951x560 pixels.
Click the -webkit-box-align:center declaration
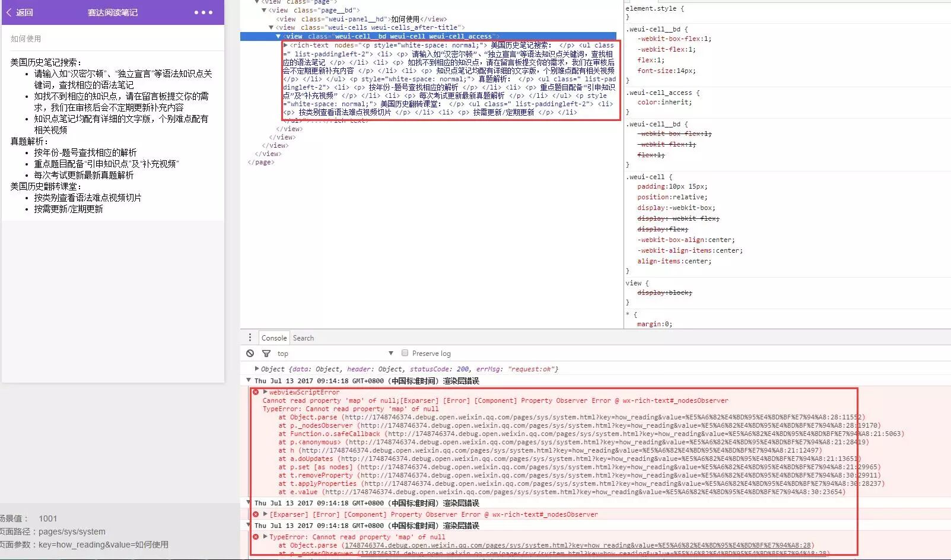(x=686, y=240)
